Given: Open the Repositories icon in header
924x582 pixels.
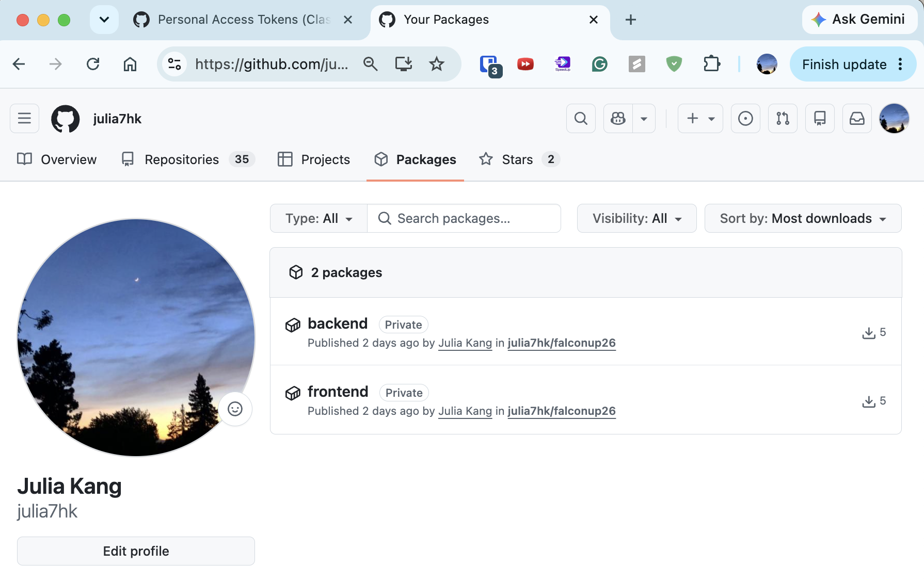Looking at the screenshot, I should pyautogui.click(x=820, y=119).
